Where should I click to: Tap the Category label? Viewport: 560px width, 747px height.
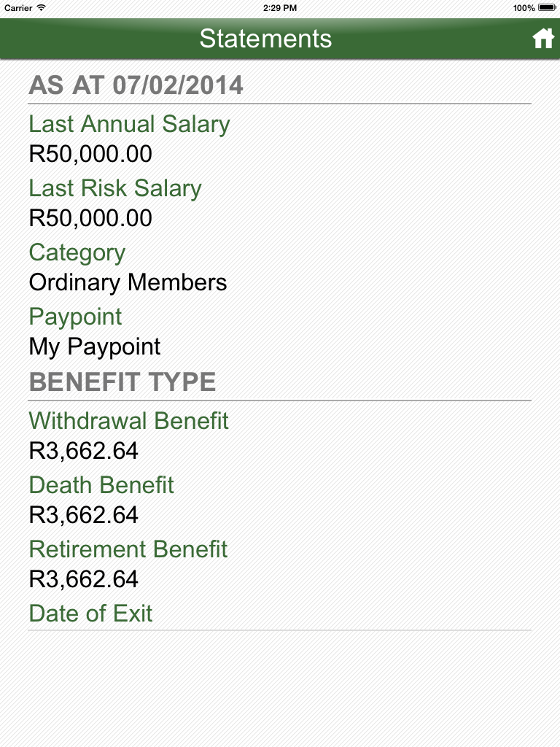(77, 252)
